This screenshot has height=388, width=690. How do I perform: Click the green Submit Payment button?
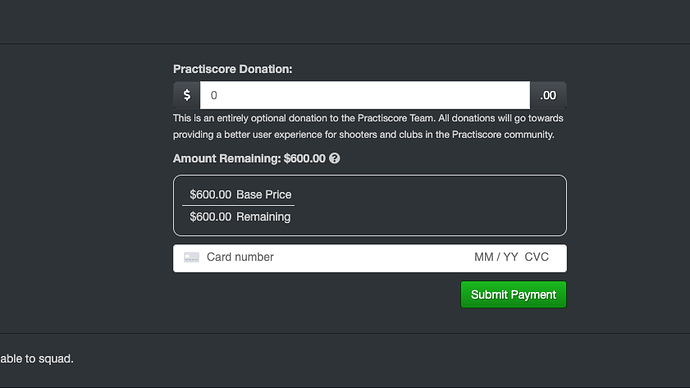tap(514, 295)
